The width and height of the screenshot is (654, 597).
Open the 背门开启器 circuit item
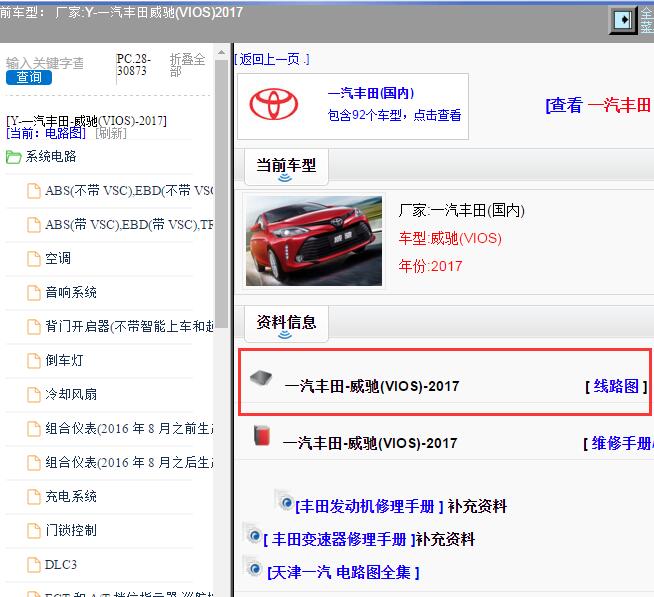129,326
